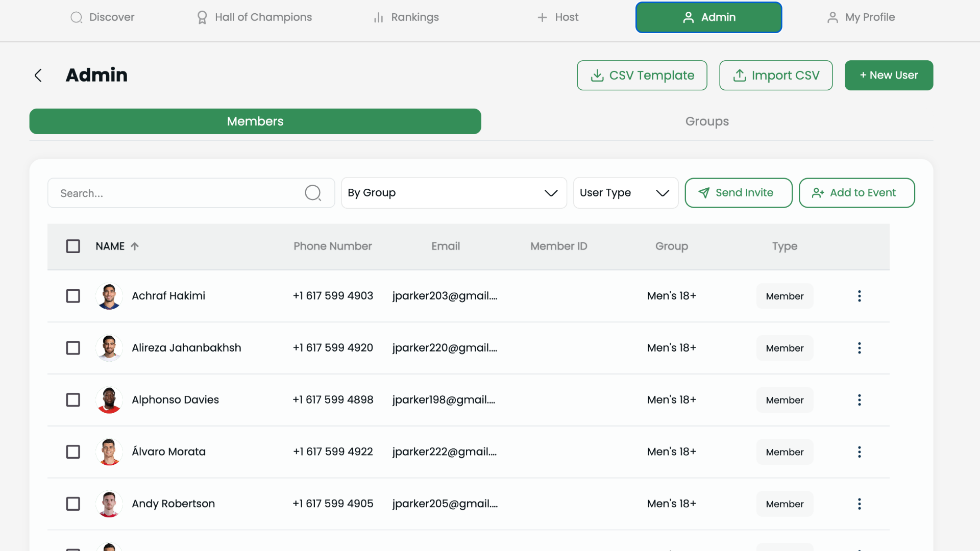Screen dimensions: 980x551
Task: Click Achraf Hakimi's avatar photo
Action: coord(109,296)
